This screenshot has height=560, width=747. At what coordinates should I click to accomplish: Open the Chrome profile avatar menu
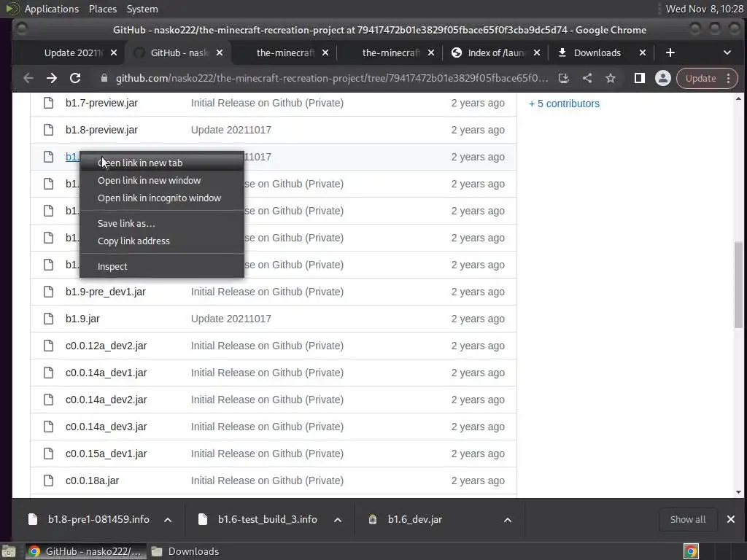tap(662, 78)
